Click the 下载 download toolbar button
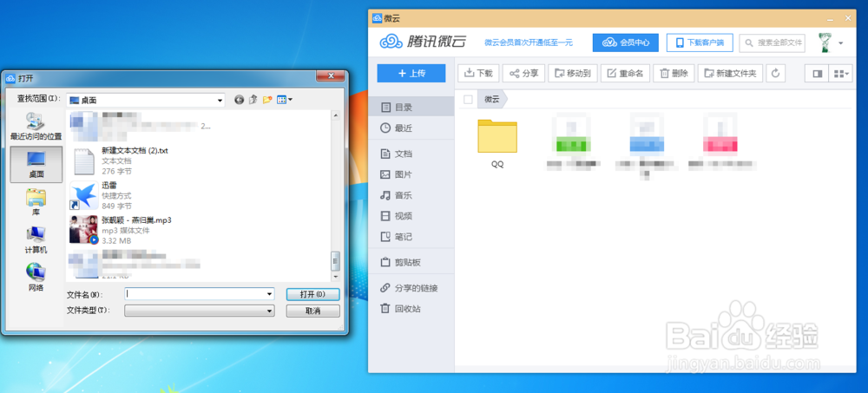868x393 pixels. (x=479, y=73)
